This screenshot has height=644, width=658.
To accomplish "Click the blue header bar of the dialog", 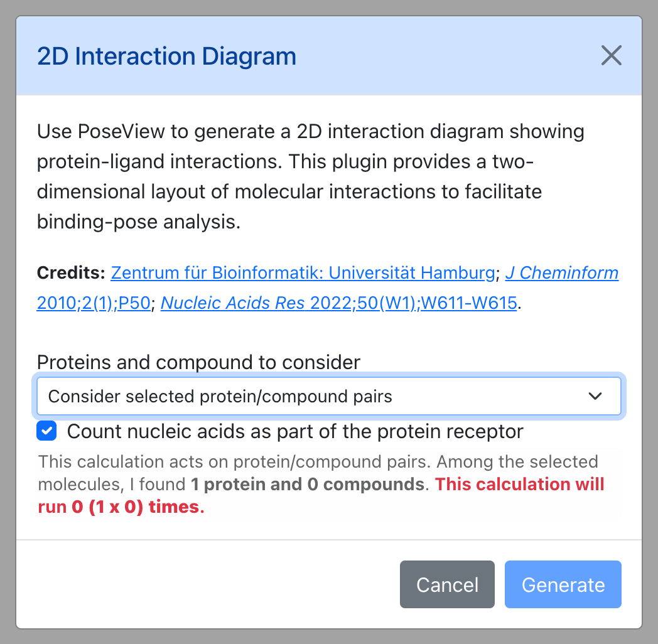I will point(329,56).
